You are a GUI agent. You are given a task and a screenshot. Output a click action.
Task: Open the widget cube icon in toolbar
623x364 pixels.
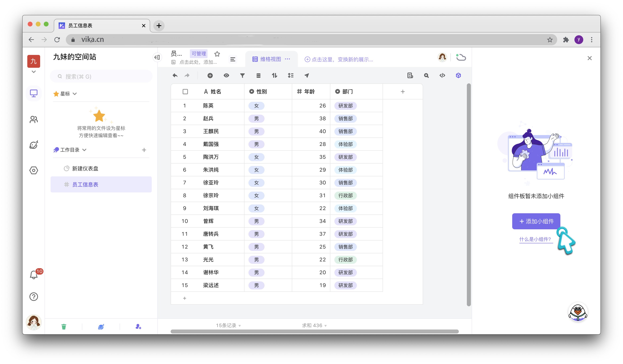[458, 76]
